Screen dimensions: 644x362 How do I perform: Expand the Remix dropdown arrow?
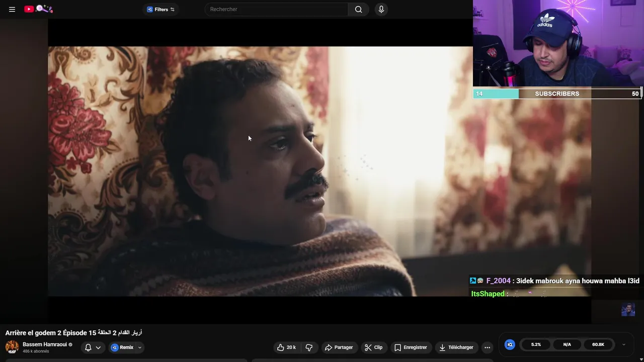pyautogui.click(x=140, y=347)
